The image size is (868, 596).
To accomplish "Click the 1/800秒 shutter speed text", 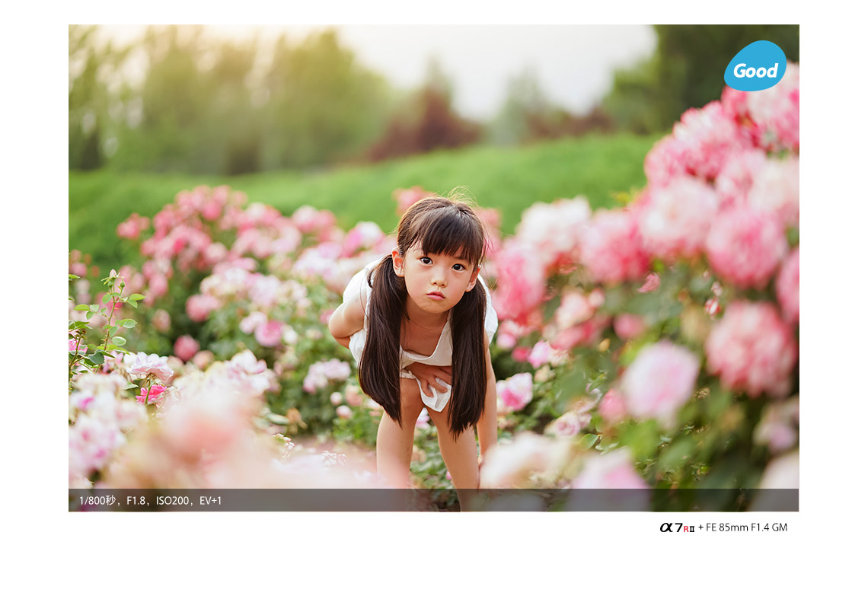I will (x=97, y=500).
